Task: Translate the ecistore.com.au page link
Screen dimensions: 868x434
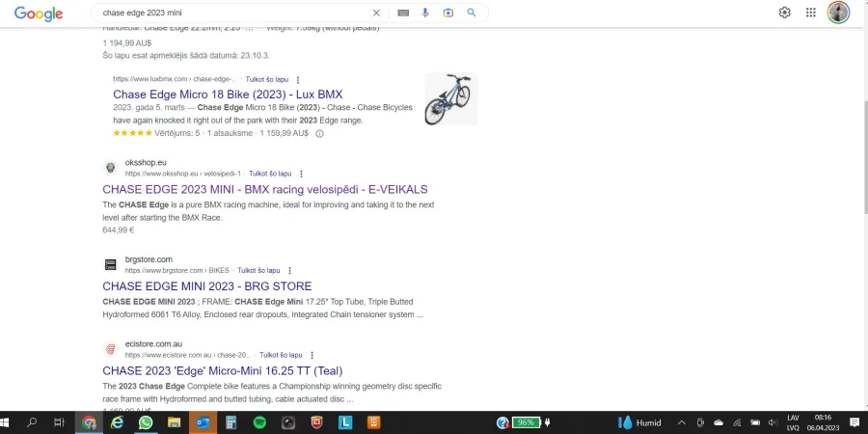Action: click(x=281, y=355)
